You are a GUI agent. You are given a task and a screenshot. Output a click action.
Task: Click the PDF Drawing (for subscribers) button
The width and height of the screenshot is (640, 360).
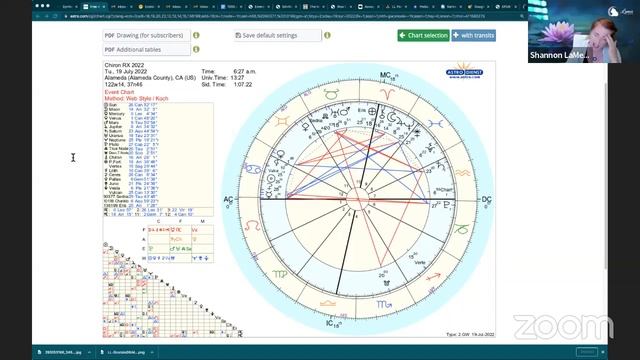pos(146,36)
